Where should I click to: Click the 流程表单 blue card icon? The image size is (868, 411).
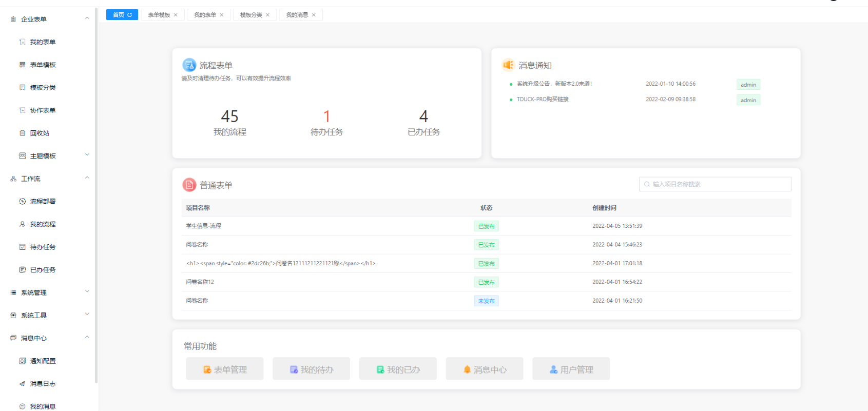189,65
